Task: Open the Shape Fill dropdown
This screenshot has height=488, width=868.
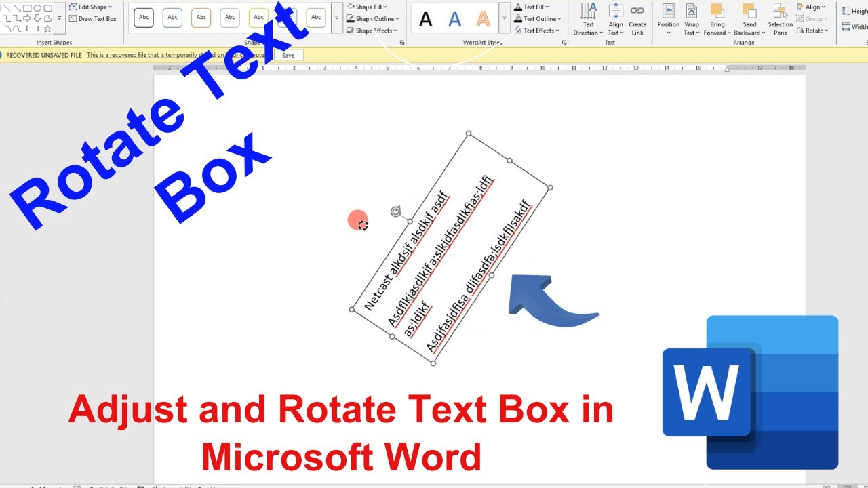Action: pyautogui.click(x=367, y=7)
